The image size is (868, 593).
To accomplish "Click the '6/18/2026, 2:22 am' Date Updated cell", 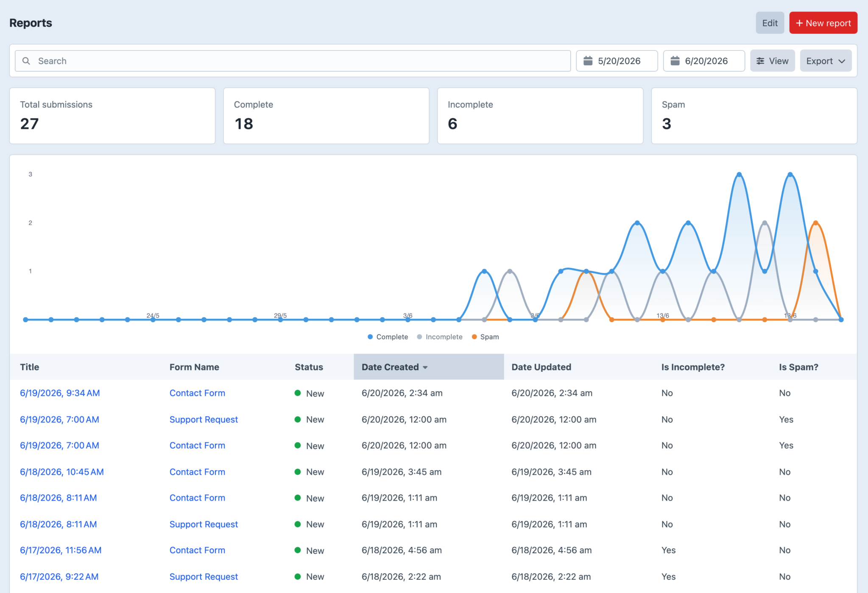I will (x=551, y=576).
